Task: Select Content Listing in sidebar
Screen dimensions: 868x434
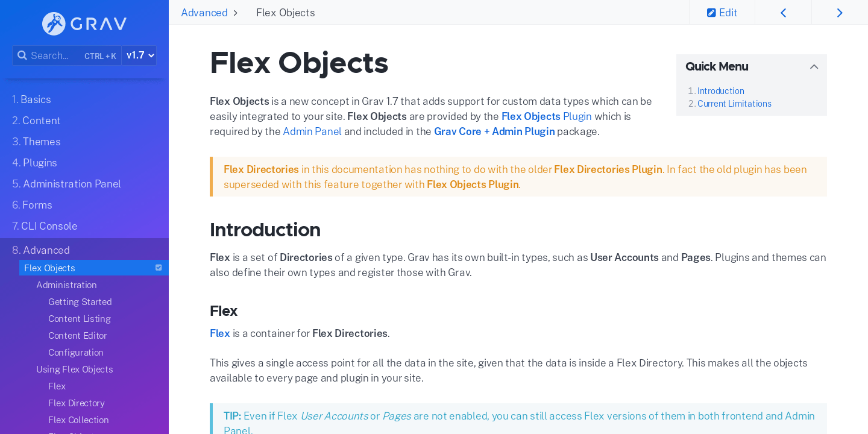Action: point(80,318)
